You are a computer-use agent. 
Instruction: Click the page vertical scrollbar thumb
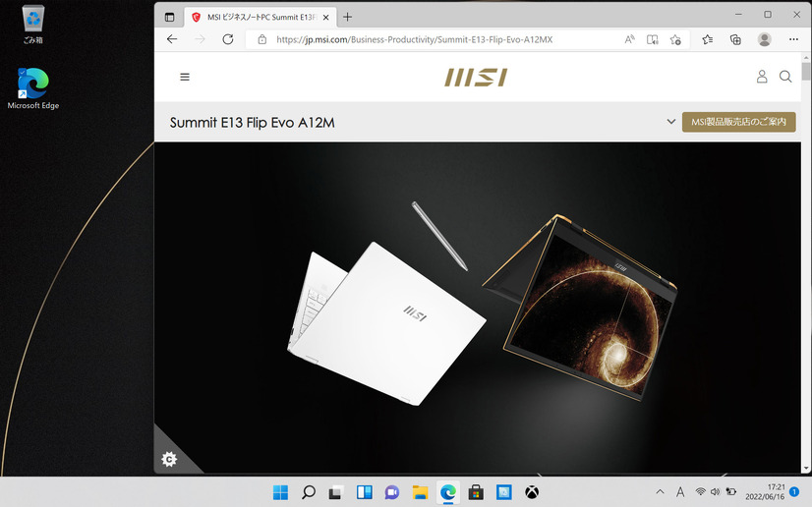[x=805, y=72]
